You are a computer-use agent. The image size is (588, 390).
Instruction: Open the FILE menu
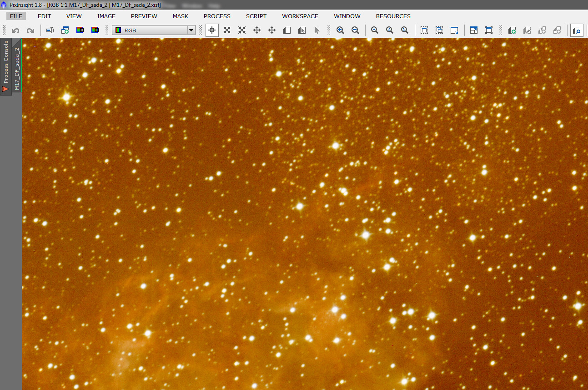(16, 16)
